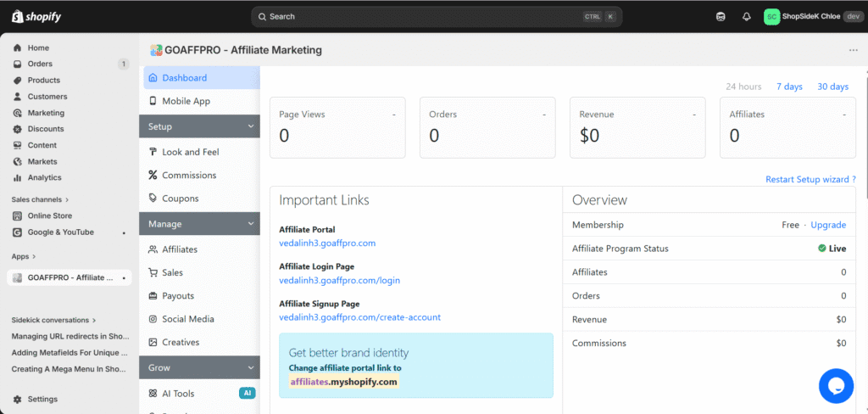This screenshot has height=414, width=868.
Task: Click the Customers person icon
Action: [x=17, y=97]
